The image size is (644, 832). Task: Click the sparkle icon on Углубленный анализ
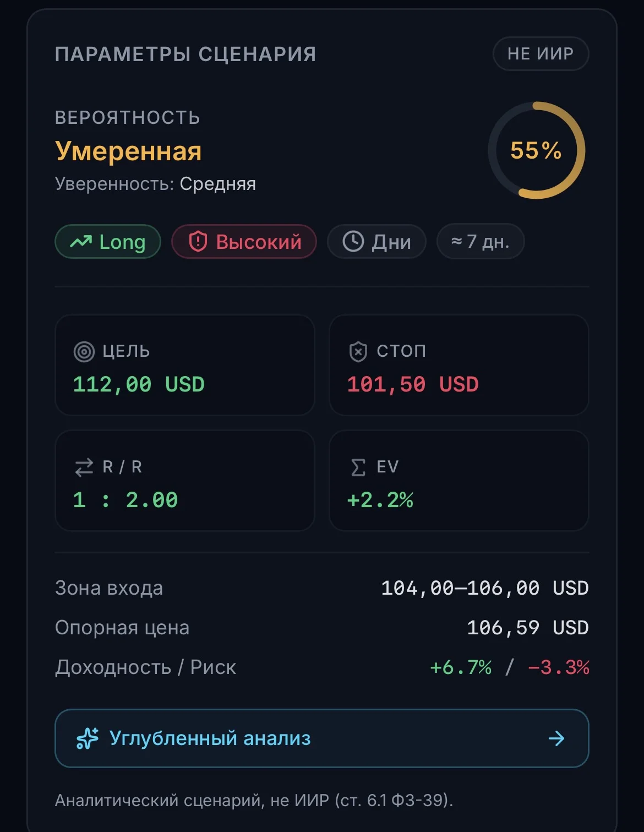coord(88,738)
